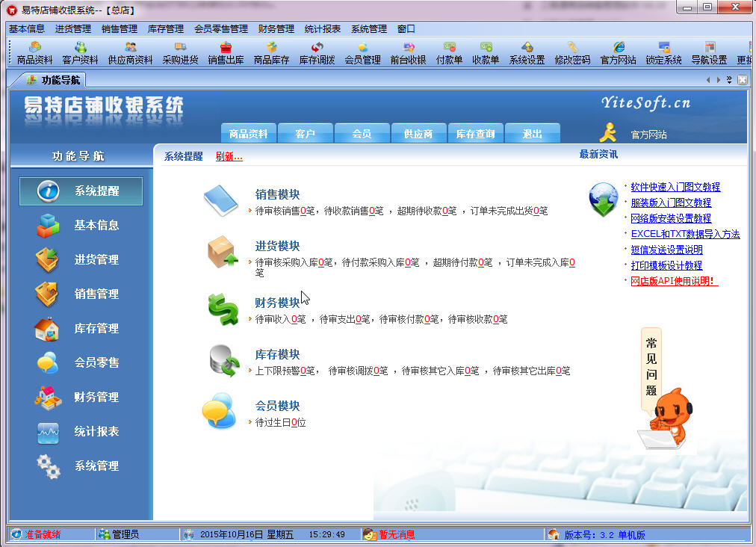Screen dimensions: 756x547
Task: Click the 供应商 banner tab
Action: tap(418, 134)
